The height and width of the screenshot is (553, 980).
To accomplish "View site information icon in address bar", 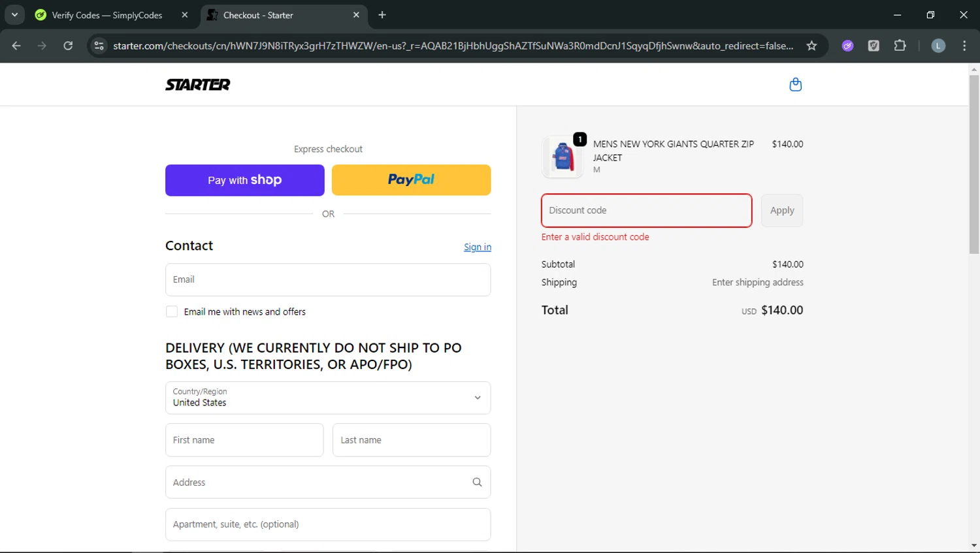I will (99, 46).
